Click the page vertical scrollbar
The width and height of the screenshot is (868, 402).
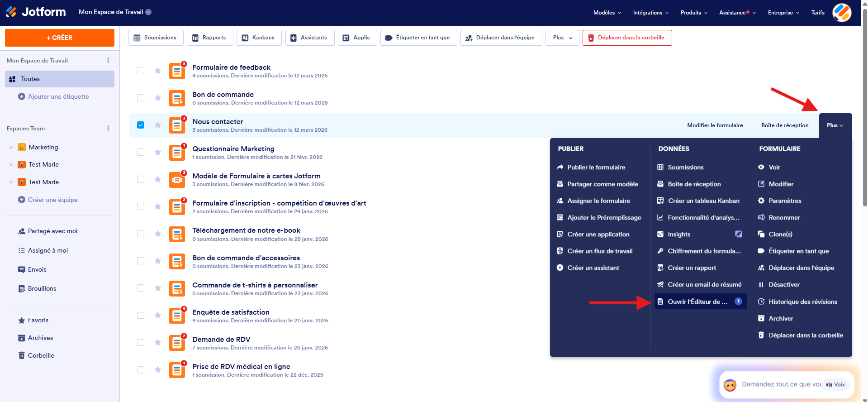click(864, 107)
